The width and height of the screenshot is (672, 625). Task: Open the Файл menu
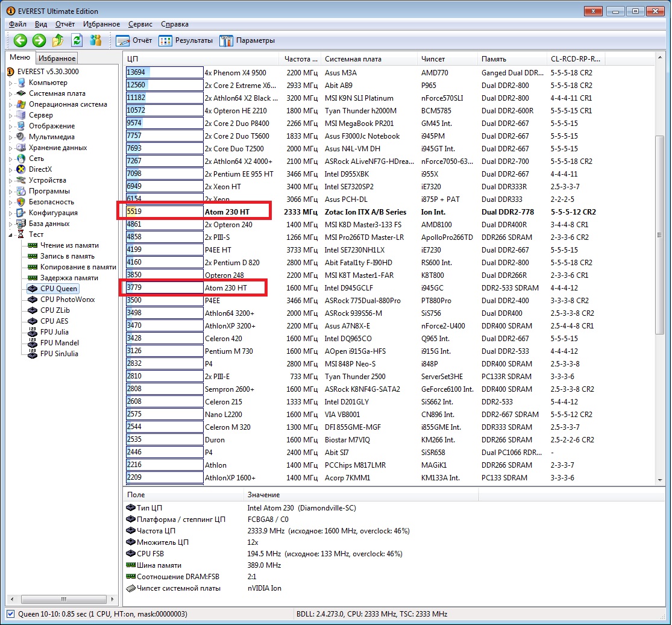coord(17,24)
